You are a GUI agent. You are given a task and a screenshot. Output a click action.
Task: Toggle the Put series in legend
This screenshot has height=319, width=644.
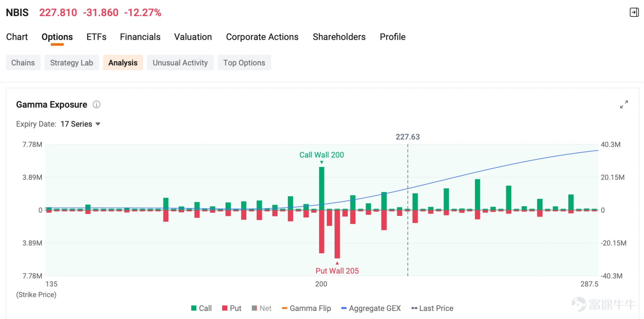(231, 308)
